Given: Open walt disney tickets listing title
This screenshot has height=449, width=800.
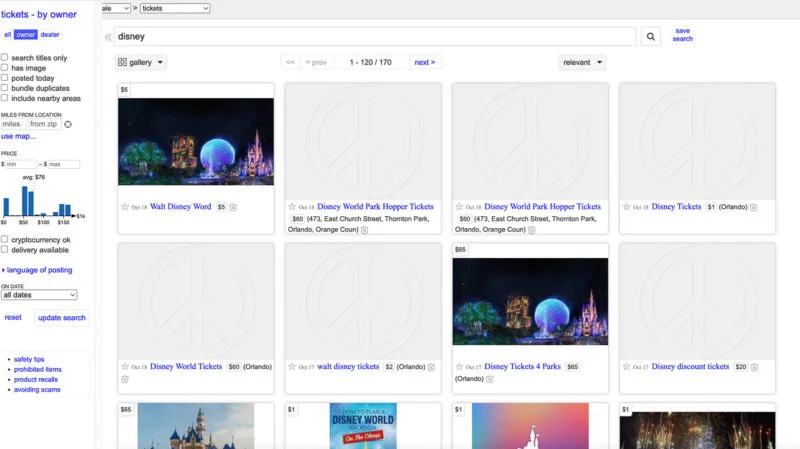Looking at the screenshot, I should click(x=348, y=366).
